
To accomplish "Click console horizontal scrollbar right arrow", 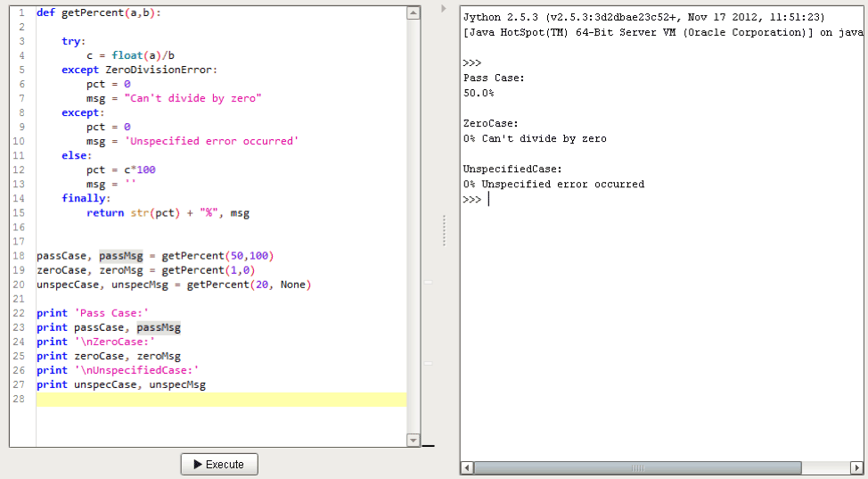I will pyautogui.click(x=856, y=468).
